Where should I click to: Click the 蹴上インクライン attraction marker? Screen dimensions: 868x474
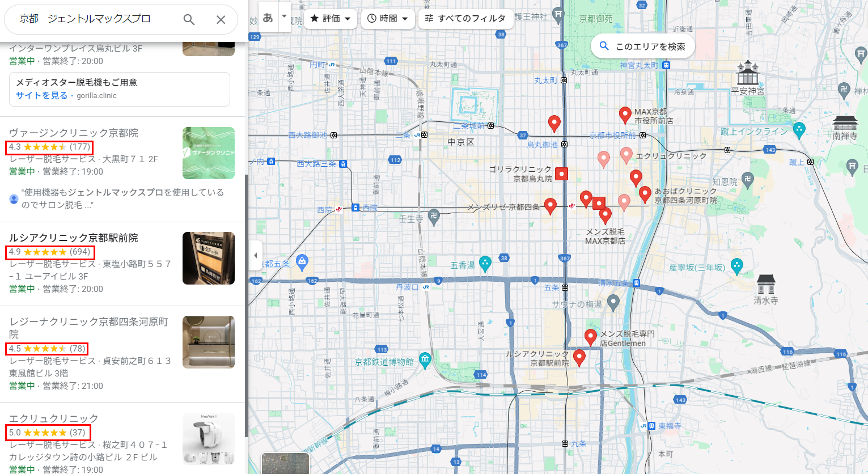799,130
